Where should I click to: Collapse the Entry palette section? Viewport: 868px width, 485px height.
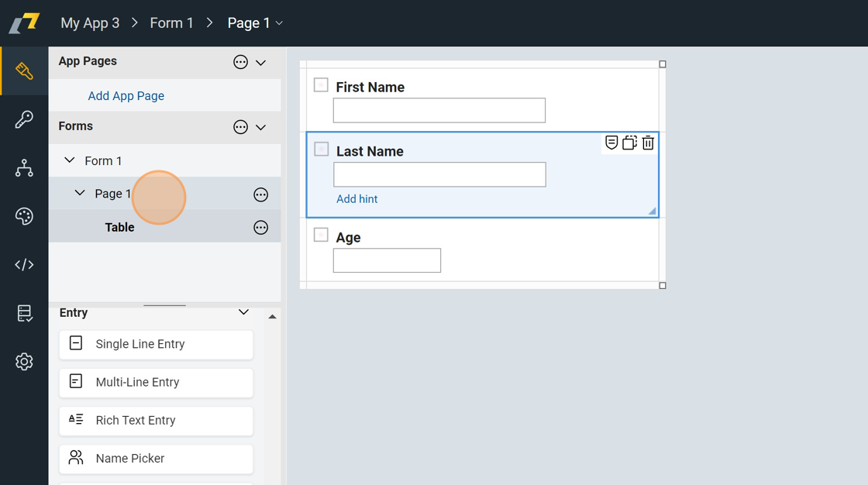tap(243, 312)
